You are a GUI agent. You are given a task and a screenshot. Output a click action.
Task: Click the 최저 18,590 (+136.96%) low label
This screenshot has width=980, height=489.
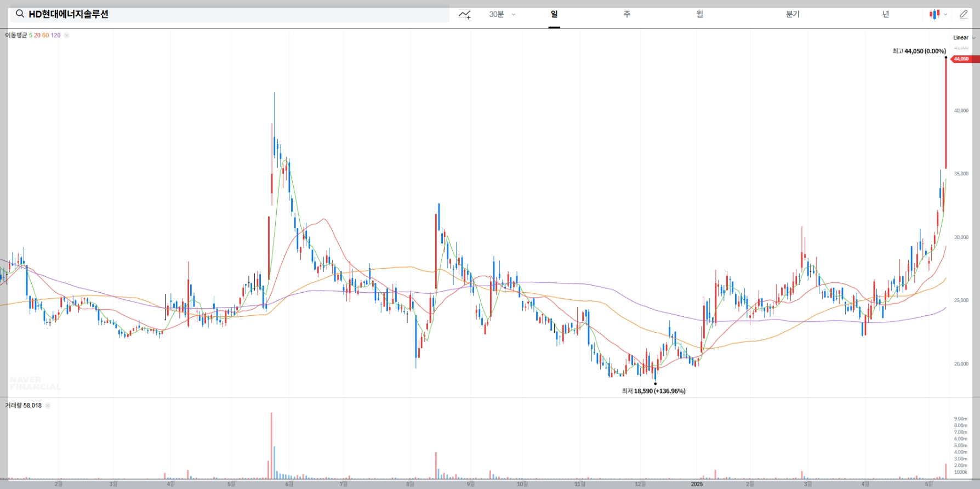pos(653,391)
